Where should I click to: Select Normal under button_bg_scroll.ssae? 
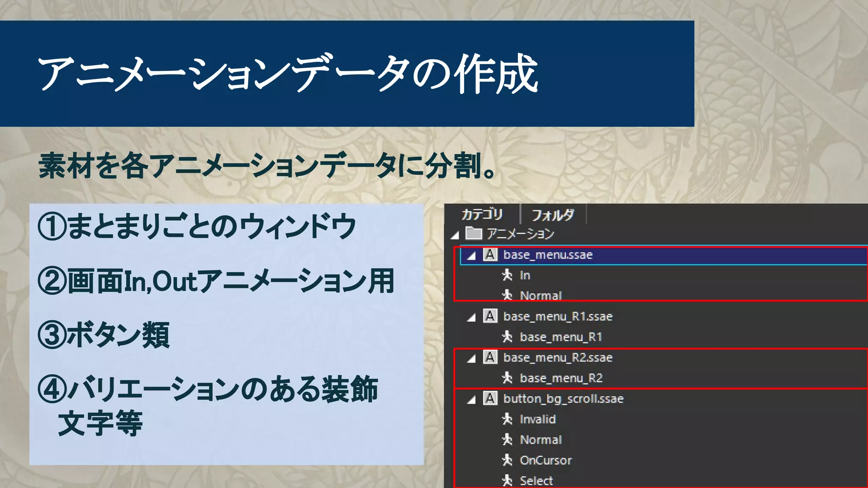pos(541,440)
